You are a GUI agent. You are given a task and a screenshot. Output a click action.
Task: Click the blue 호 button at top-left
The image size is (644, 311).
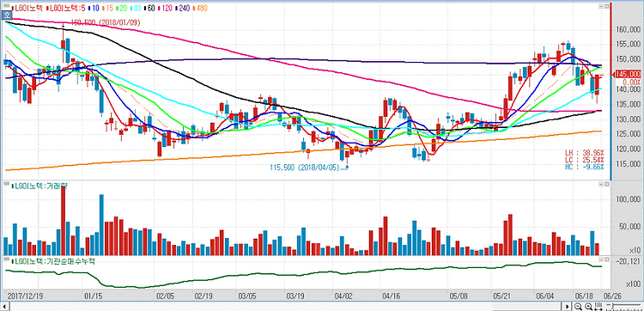[x=7, y=15]
